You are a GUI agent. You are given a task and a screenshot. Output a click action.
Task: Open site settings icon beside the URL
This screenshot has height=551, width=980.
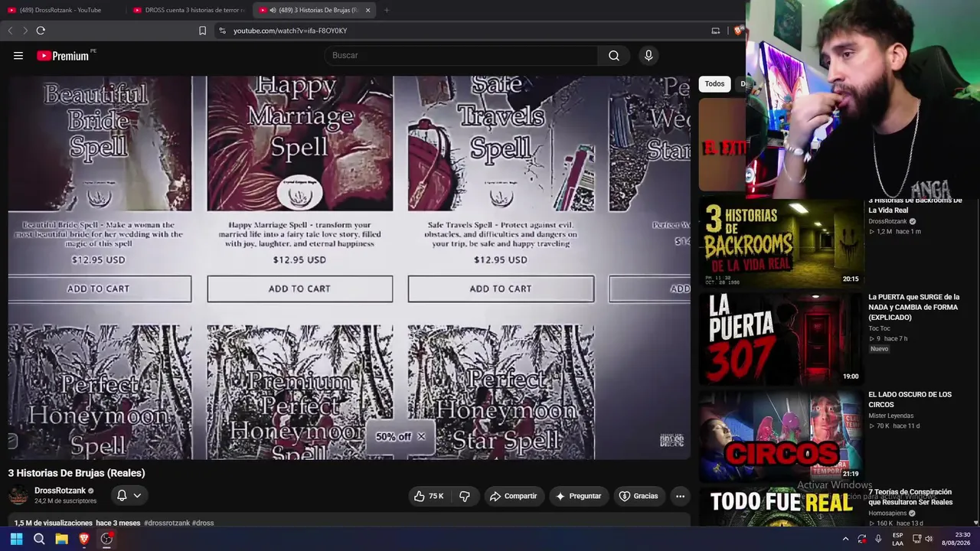point(222,31)
